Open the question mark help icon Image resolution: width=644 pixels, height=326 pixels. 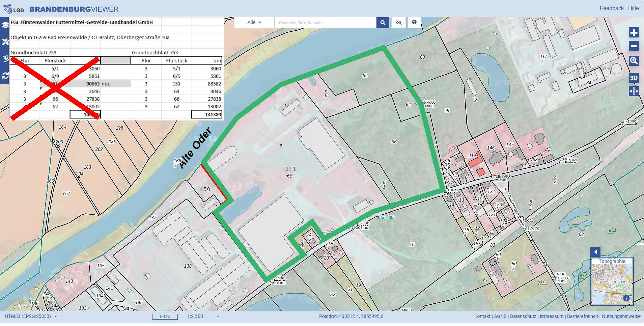click(x=414, y=22)
